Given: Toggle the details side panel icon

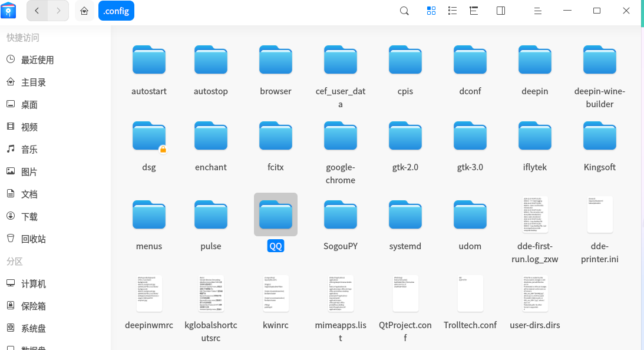Looking at the screenshot, I should [x=501, y=11].
